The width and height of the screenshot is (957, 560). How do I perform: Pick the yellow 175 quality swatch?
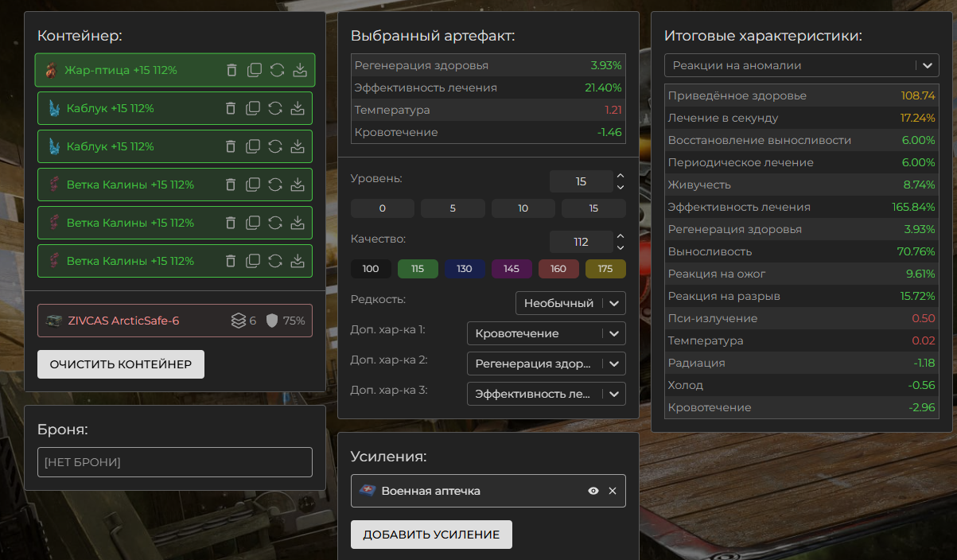click(605, 269)
